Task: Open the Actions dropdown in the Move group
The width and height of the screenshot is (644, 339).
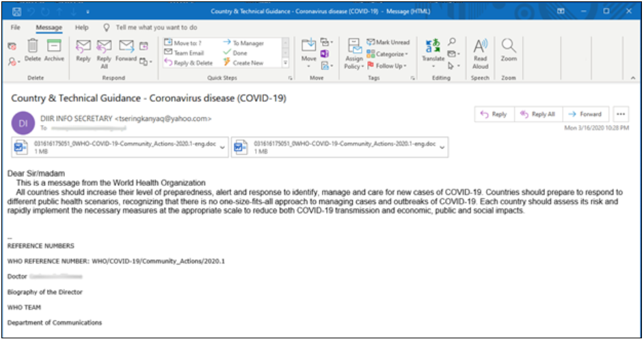Action: coord(327,66)
